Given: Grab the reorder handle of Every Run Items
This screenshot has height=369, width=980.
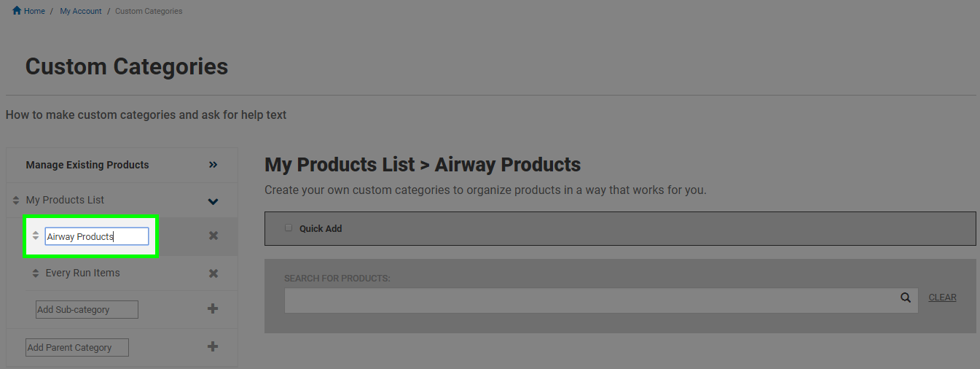Looking at the screenshot, I should [x=36, y=273].
